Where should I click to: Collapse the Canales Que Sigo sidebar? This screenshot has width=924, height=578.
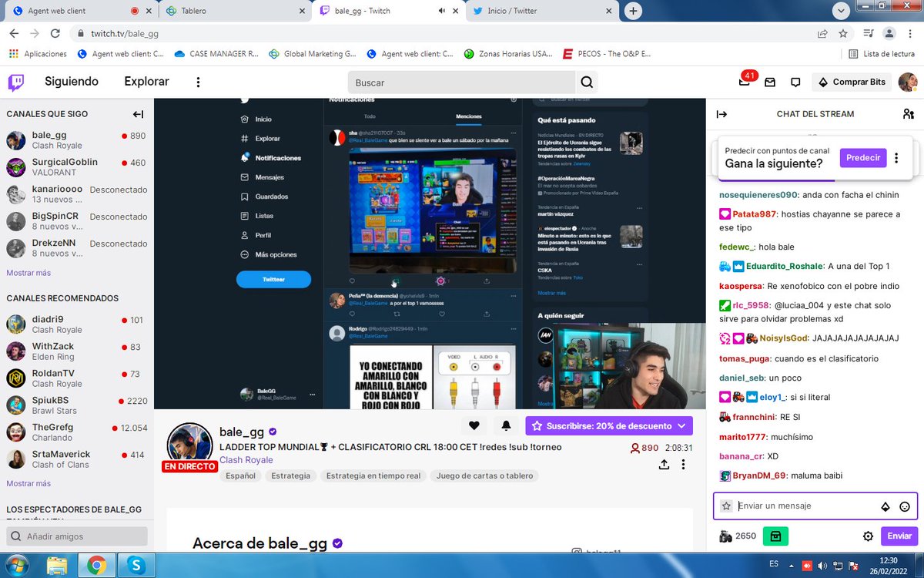pyautogui.click(x=139, y=114)
